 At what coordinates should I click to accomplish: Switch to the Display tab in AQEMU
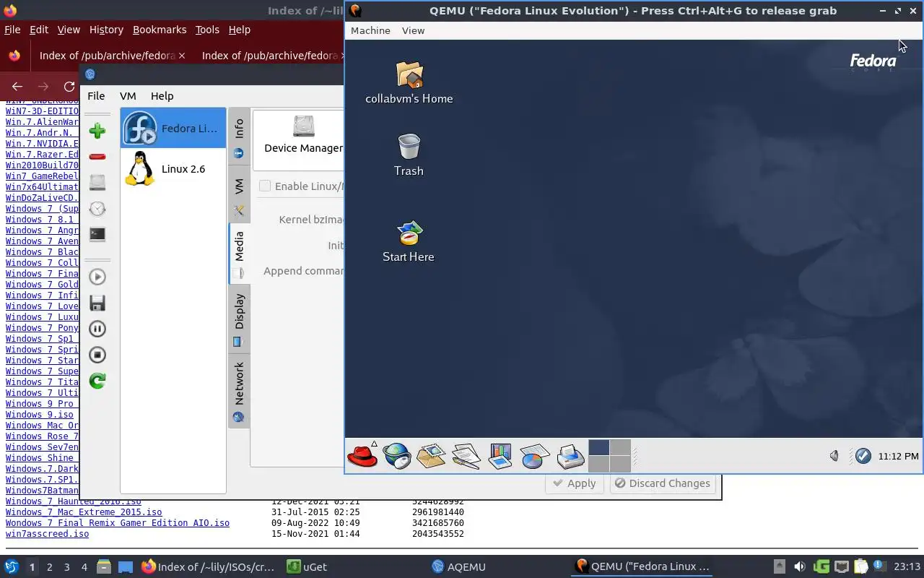(239, 320)
